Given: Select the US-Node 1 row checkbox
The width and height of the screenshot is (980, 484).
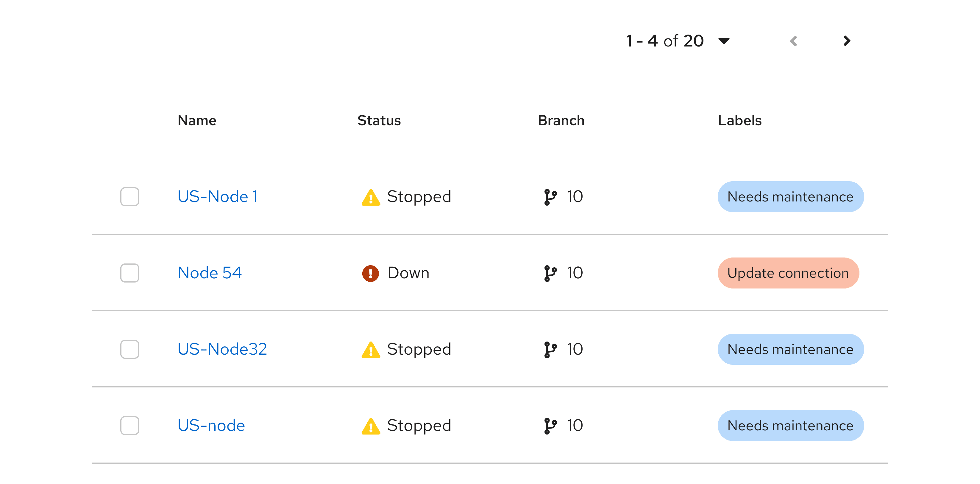Looking at the screenshot, I should click(130, 196).
